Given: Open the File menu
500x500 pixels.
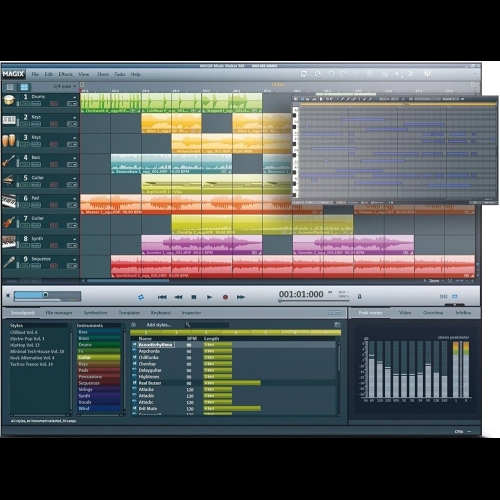Looking at the screenshot, I should coord(35,74).
